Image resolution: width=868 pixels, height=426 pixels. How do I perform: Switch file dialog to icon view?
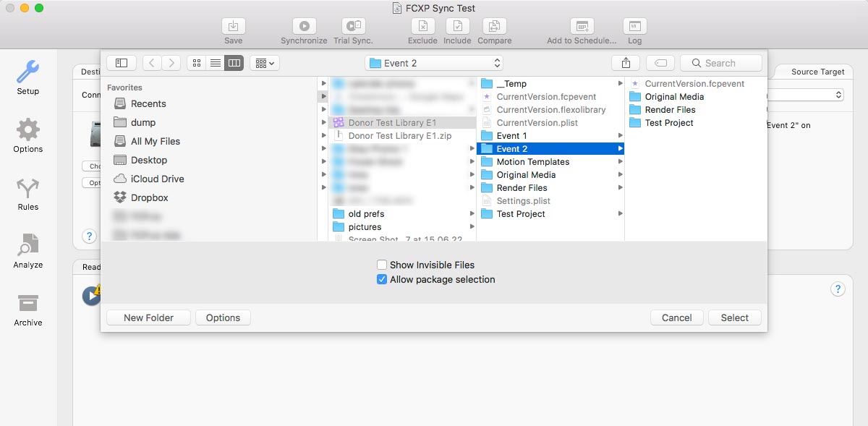[x=197, y=63]
